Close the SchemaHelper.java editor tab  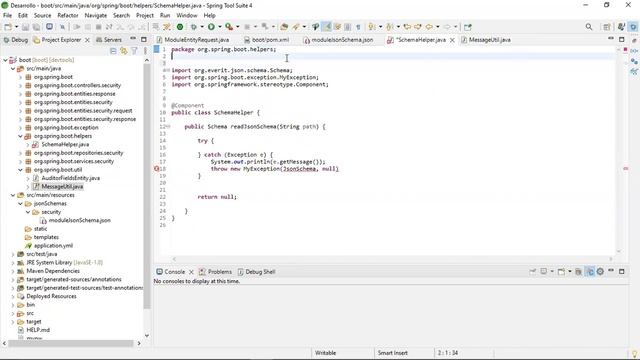click(x=452, y=40)
